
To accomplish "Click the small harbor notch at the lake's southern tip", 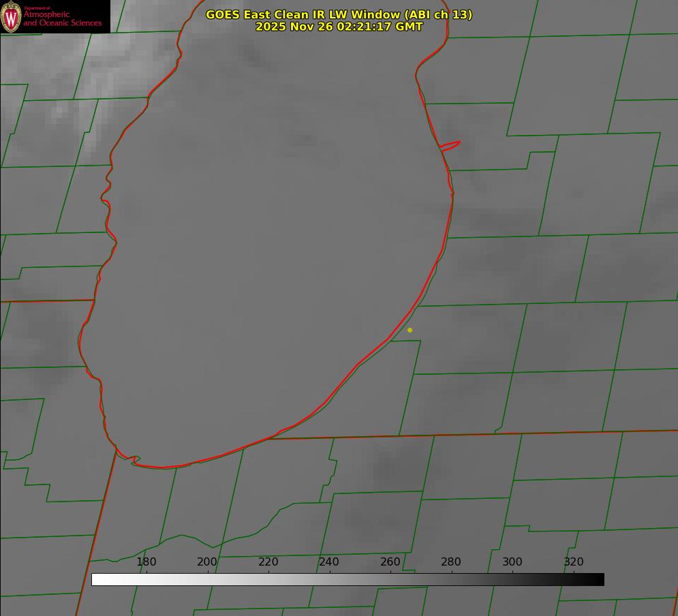I will pos(135,460).
